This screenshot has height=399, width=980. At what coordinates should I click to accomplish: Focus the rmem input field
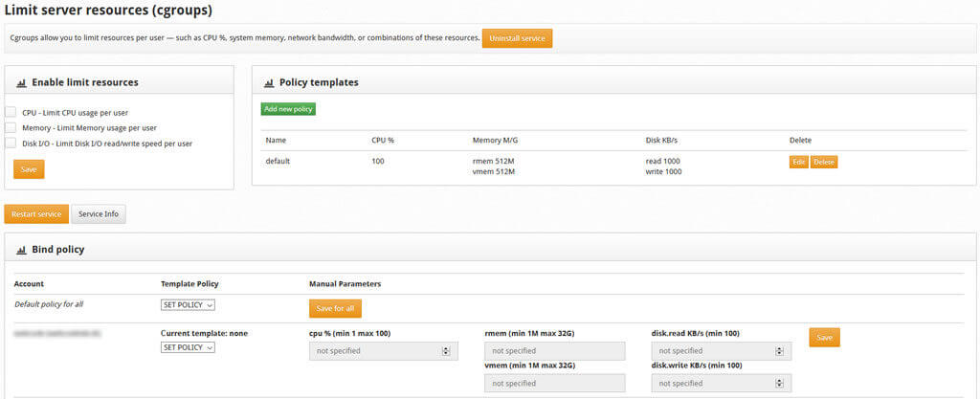554,351
